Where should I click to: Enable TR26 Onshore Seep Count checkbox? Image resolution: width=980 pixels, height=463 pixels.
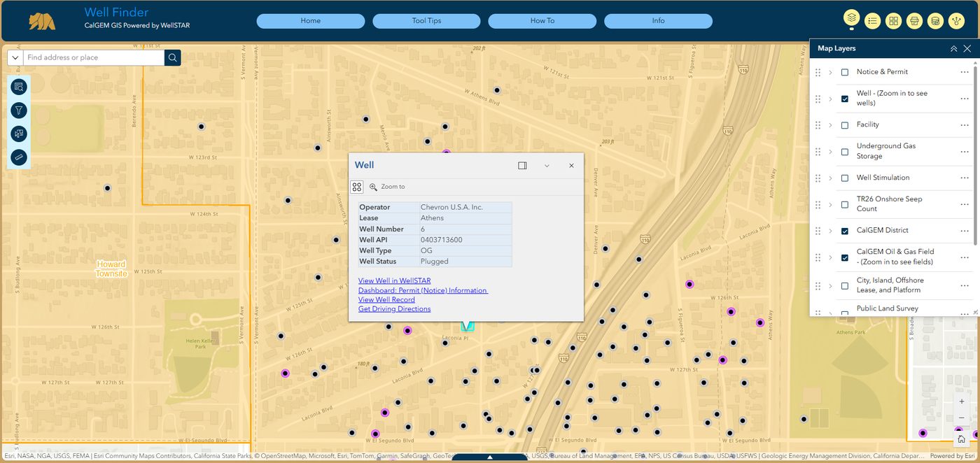pos(845,205)
